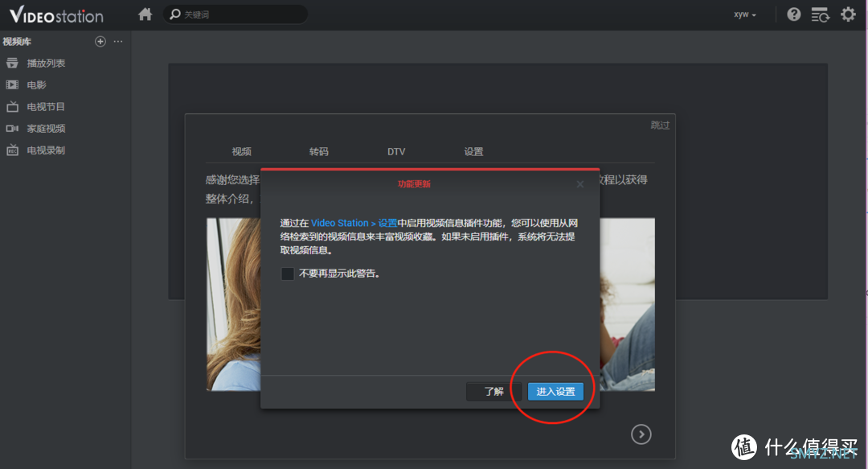Switch to the 视频 tab

tap(241, 151)
